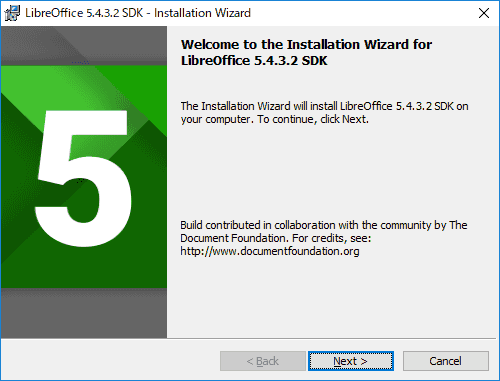Viewport: 500px width, 381px height.
Task: Abort installation with the Cancel button
Action: [446, 361]
